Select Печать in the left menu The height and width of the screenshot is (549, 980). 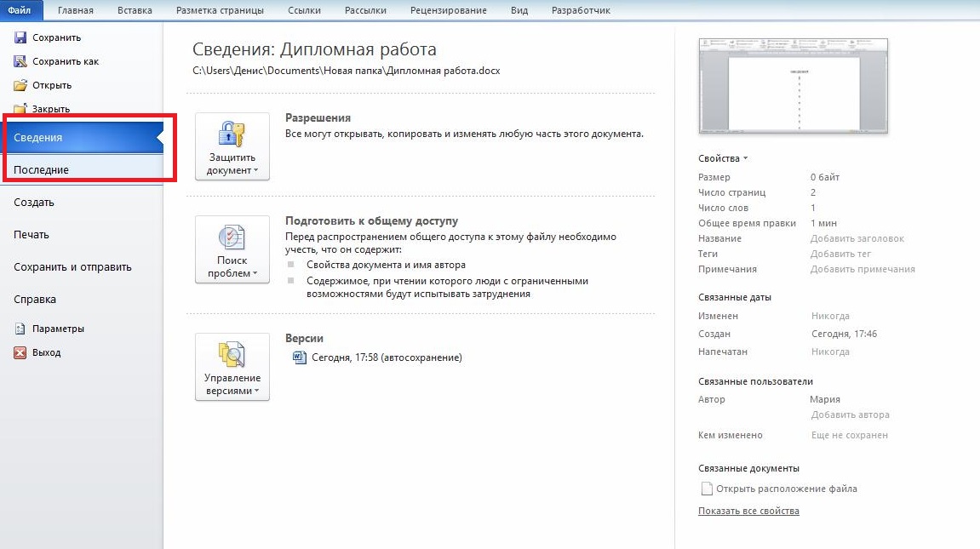click(x=32, y=235)
